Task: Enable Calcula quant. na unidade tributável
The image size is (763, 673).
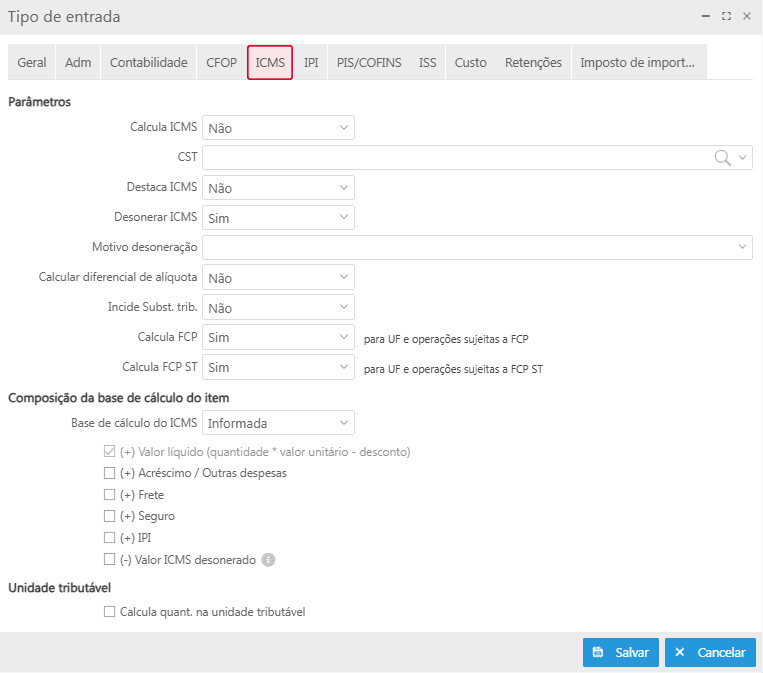Action: (110, 612)
